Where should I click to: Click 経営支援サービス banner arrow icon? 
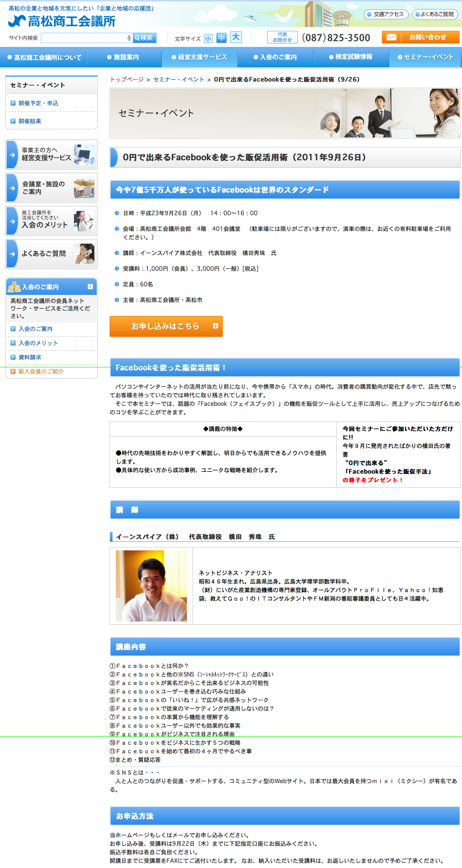12,155
